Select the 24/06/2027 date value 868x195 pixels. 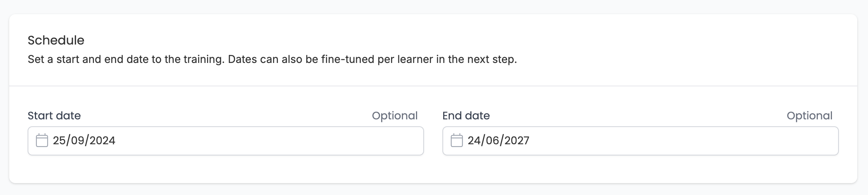pos(498,140)
